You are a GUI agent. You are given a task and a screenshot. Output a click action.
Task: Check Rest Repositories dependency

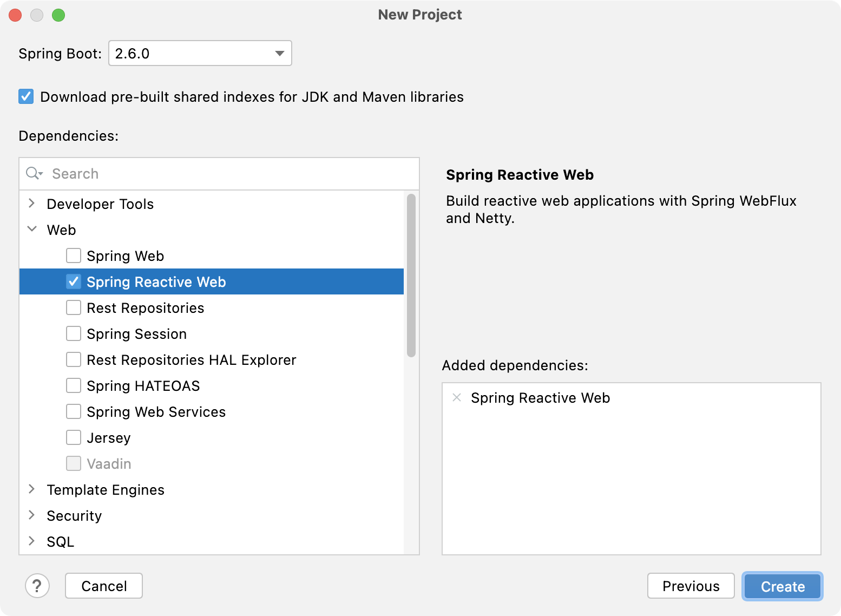point(74,307)
